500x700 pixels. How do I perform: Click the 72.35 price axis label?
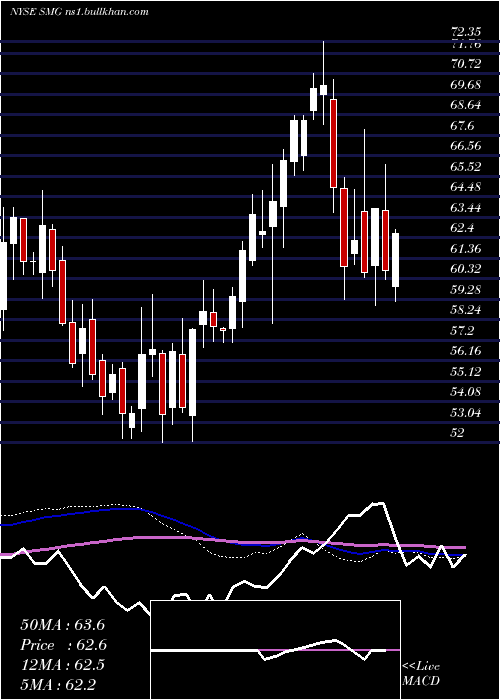(466, 32)
